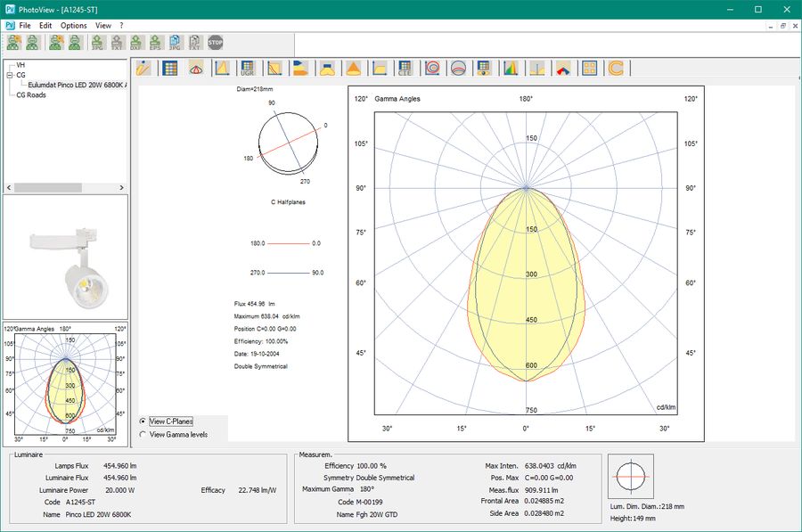Viewport: 802px width, 532px height.
Task: Click the red 180.0–0.0 legend line
Action: (x=289, y=243)
